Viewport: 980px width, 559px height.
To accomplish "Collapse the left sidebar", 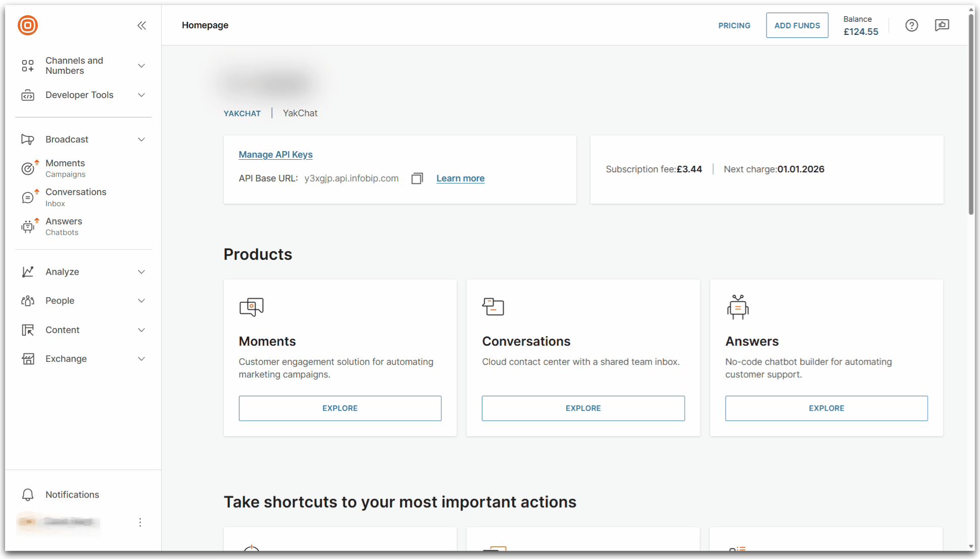I will point(141,25).
